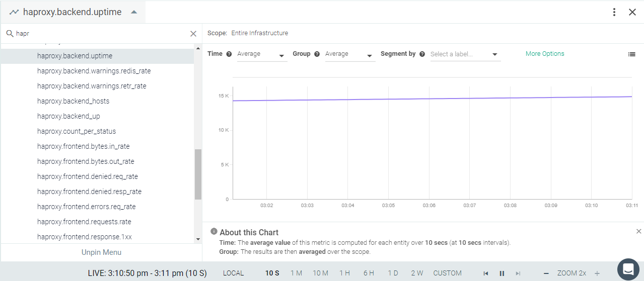This screenshot has height=281, width=644.
Task: Select haproxy.backend.uptime in the metric list
Action: (x=97, y=56)
